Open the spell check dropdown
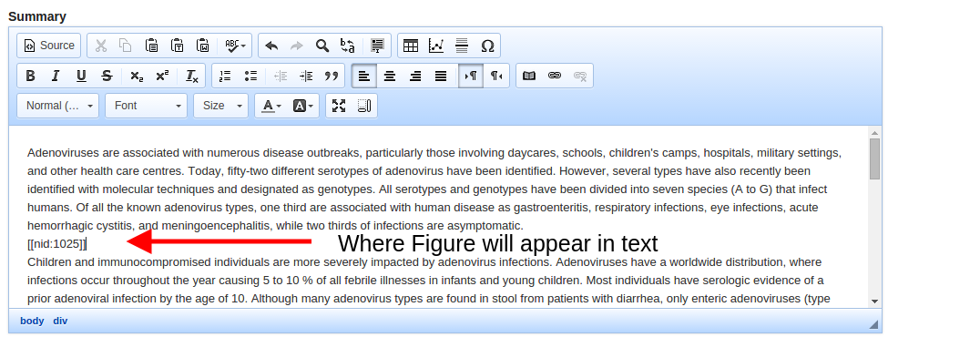The image size is (980, 358). click(235, 46)
